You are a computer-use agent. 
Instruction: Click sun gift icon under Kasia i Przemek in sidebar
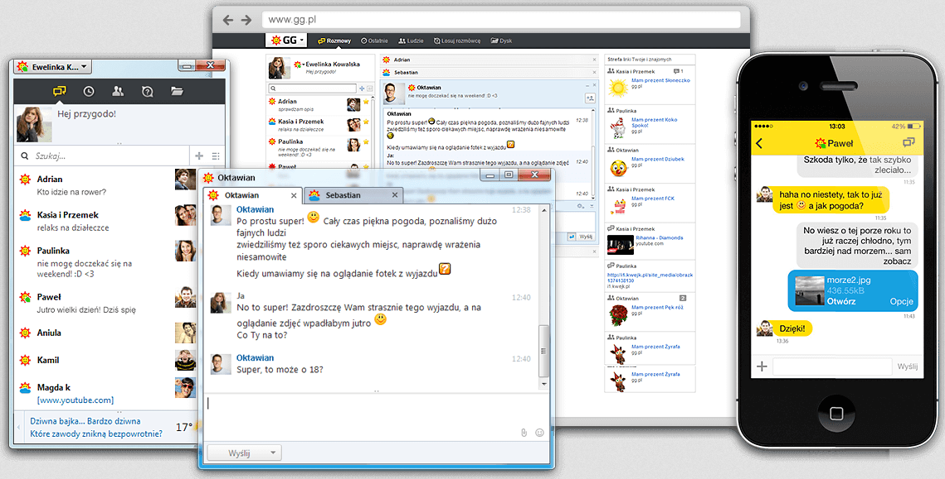(618, 89)
